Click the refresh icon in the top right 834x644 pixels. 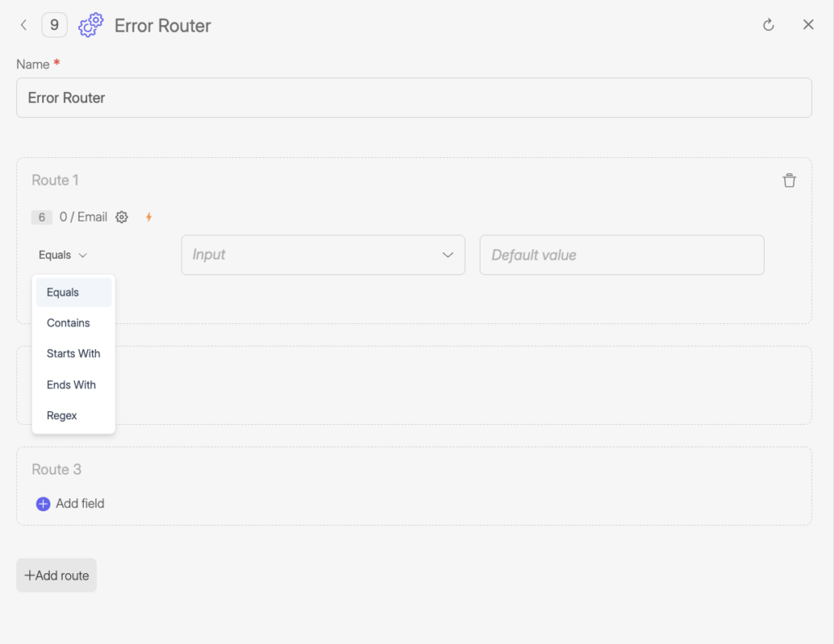coord(768,24)
